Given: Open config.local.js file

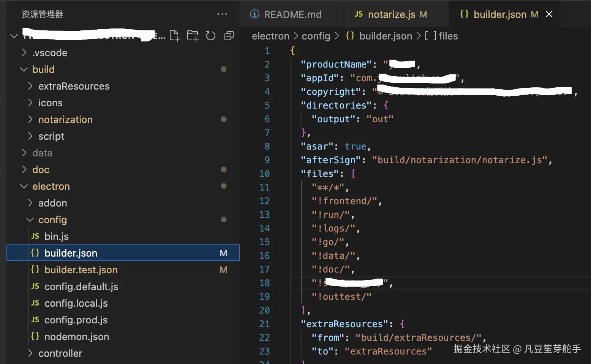Looking at the screenshot, I should (x=123, y=303).
